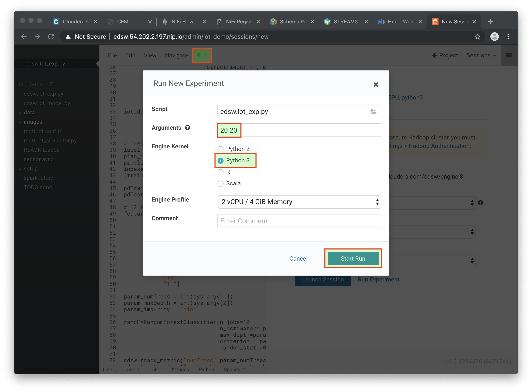Open the background dropdown beside the info icon
This screenshot has height=392, width=532.
click(x=432, y=203)
